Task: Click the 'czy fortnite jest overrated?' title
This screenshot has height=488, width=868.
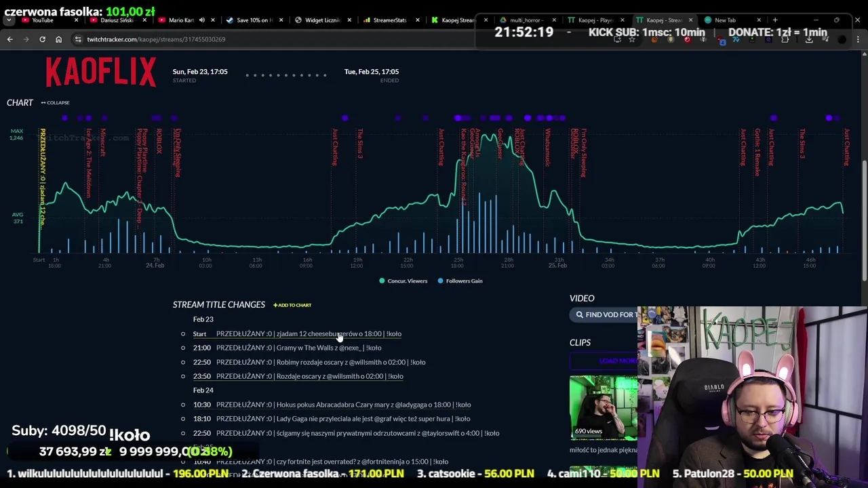Action: point(332,462)
